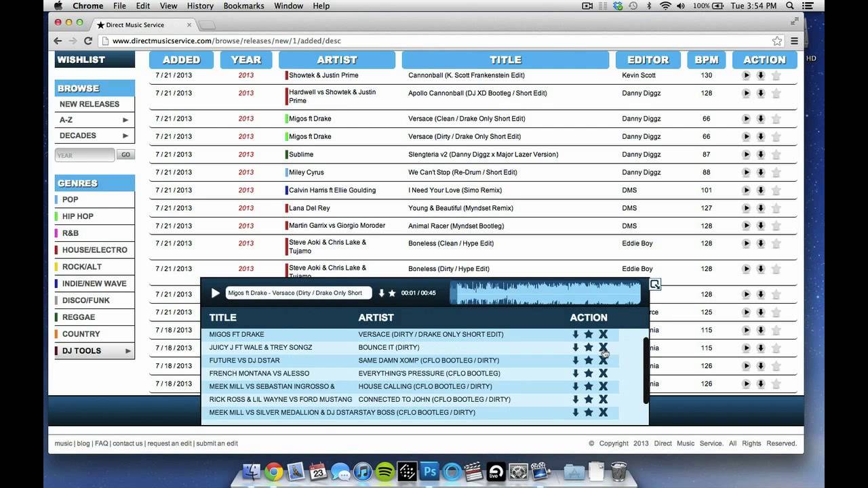
Task: Remove Everything's Pressure from the playlist
Action: tap(603, 373)
